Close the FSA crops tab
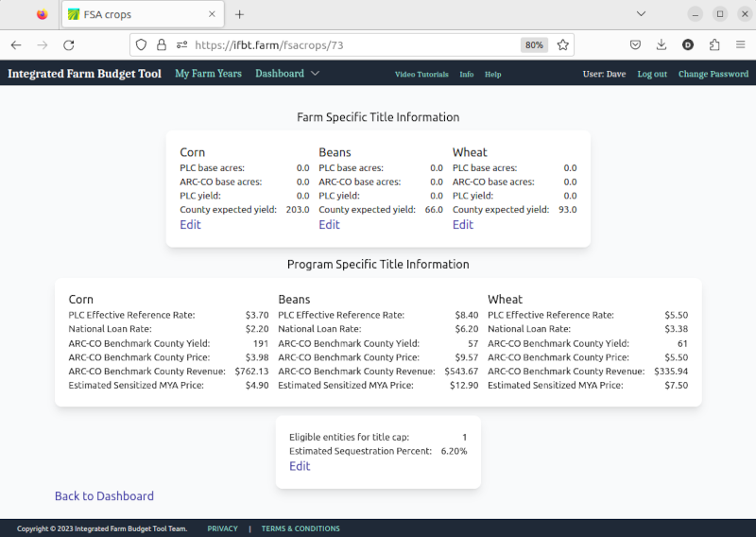The image size is (756, 537). tap(212, 14)
